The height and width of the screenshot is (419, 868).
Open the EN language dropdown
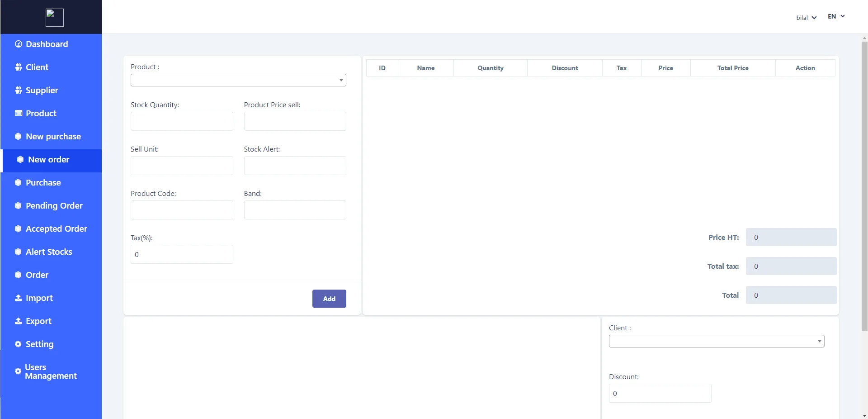(836, 16)
